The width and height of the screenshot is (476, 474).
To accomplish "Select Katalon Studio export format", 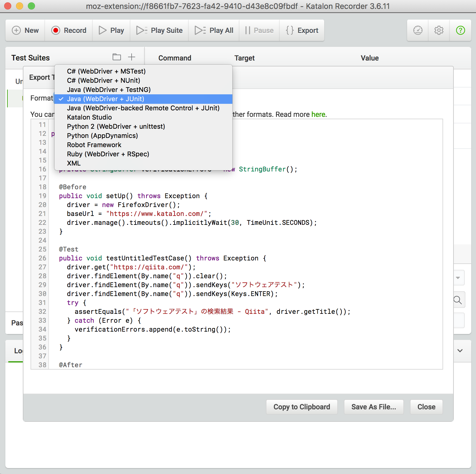I will 89,117.
